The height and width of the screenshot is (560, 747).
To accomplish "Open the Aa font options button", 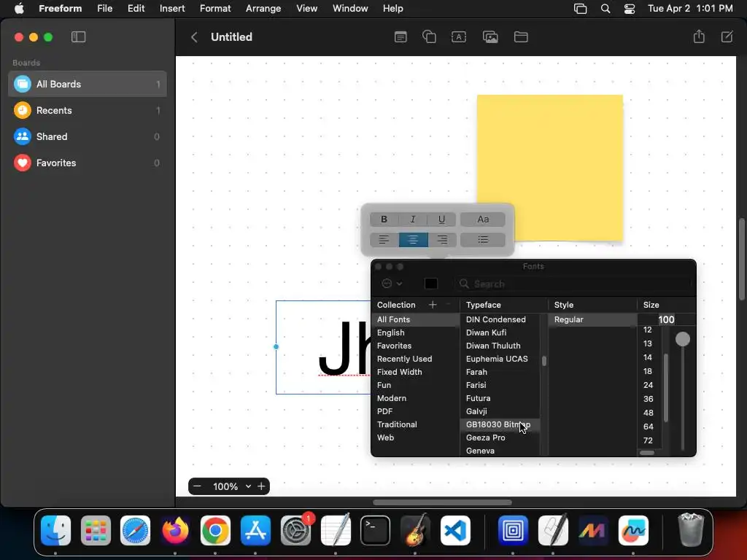I will coord(483,219).
